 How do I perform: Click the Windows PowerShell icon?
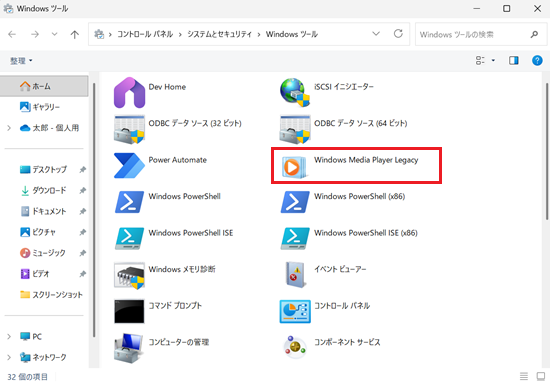click(x=129, y=202)
